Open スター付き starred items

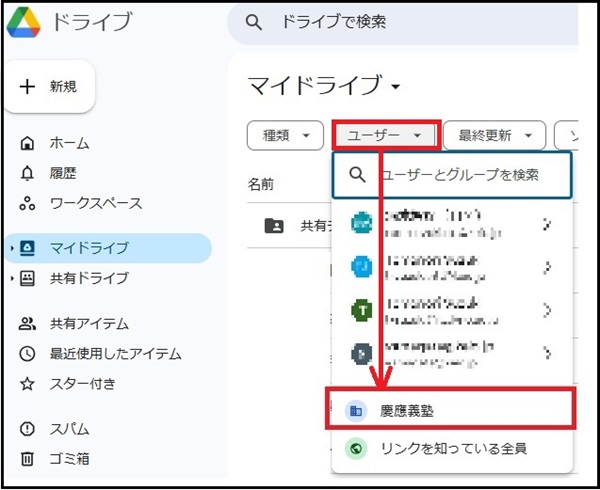click(82, 384)
